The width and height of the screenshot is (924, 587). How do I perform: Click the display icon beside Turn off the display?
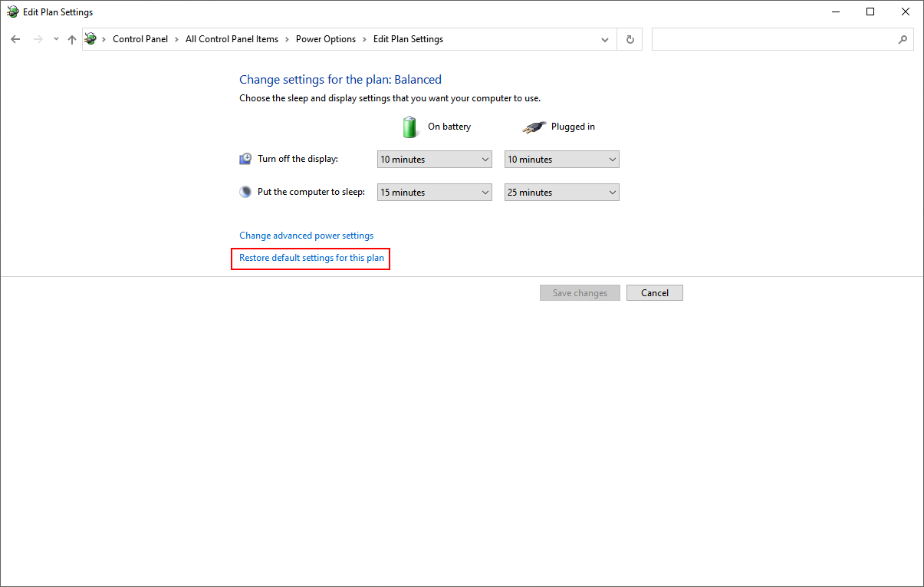(x=245, y=158)
